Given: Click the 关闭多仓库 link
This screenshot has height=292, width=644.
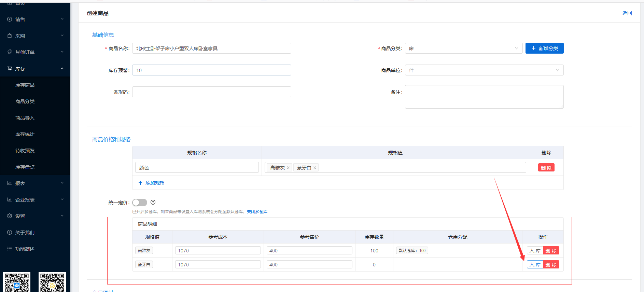Looking at the screenshot, I should pyautogui.click(x=257, y=212).
